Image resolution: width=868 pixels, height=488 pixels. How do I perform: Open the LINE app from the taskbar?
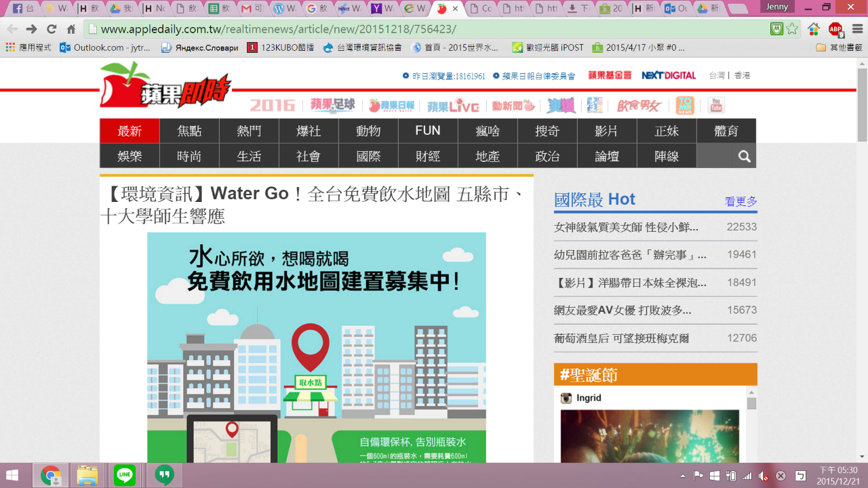pos(125,475)
